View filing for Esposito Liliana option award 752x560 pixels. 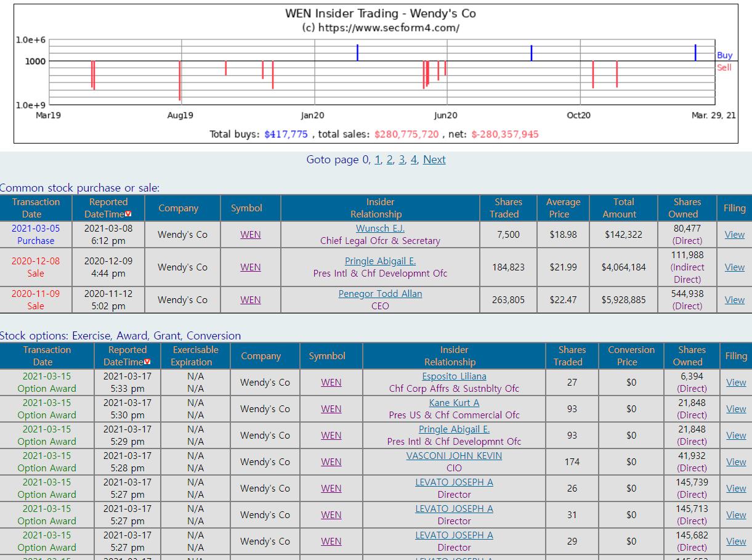click(736, 383)
